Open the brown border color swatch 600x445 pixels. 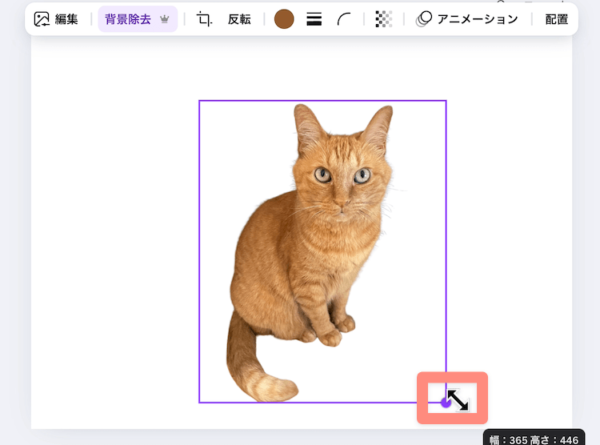[x=284, y=19]
